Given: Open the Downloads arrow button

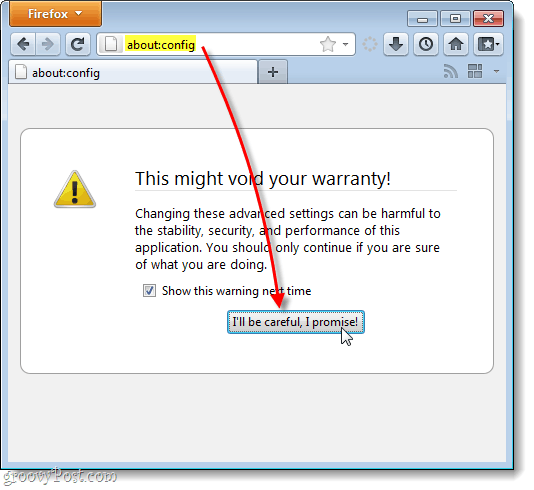Looking at the screenshot, I should coord(396,44).
